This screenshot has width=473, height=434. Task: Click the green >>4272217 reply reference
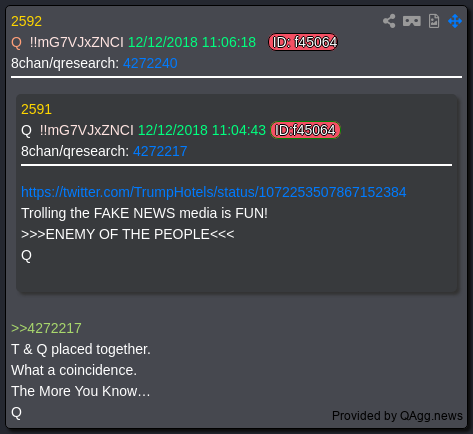point(46,328)
